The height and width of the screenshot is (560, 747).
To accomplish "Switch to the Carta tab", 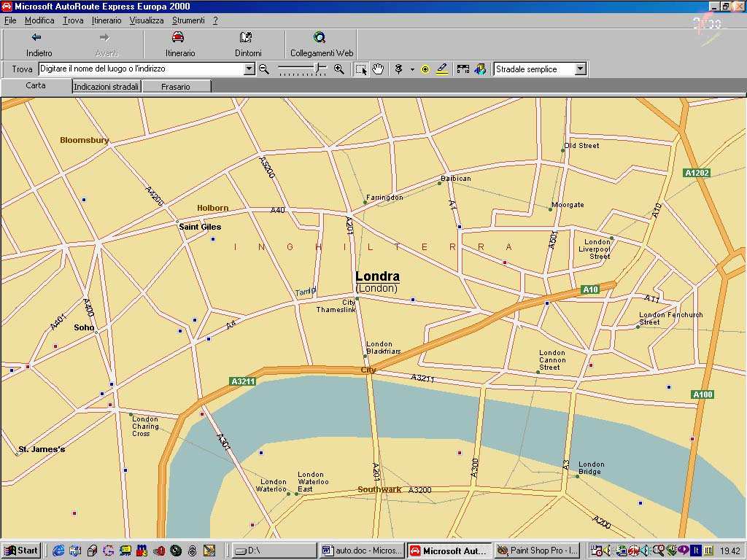I will point(36,86).
